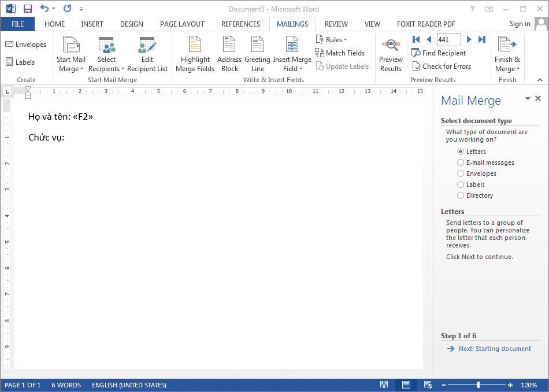Click the Word Help question mark icon

tap(472, 9)
